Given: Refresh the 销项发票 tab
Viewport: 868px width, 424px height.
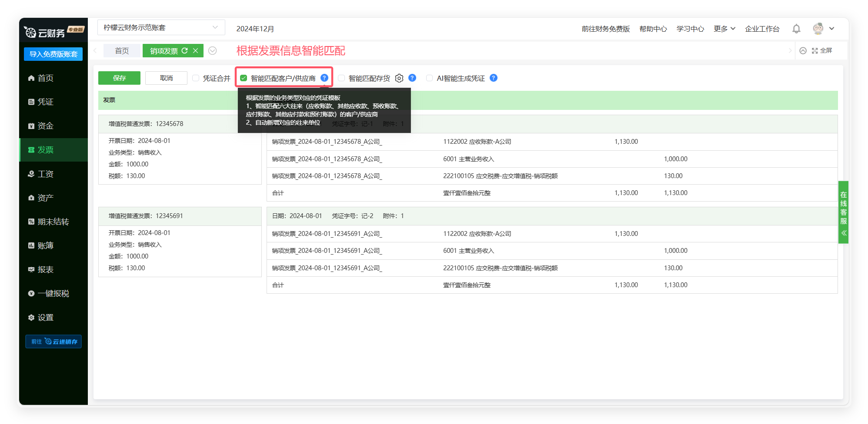Looking at the screenshot, I should 185,51.
